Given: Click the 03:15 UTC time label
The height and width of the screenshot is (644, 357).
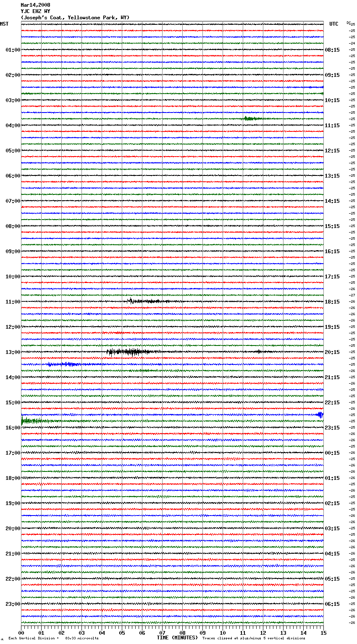Looking at the screenshot, I should click(332, 529).
